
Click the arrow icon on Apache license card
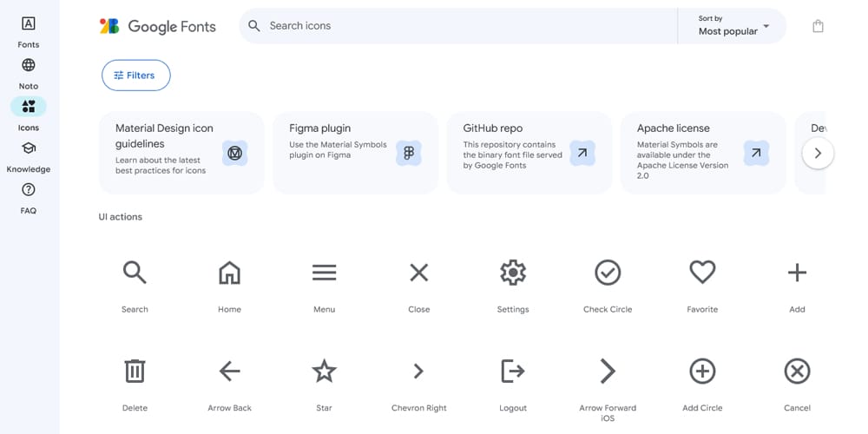[x=756, y=153]
